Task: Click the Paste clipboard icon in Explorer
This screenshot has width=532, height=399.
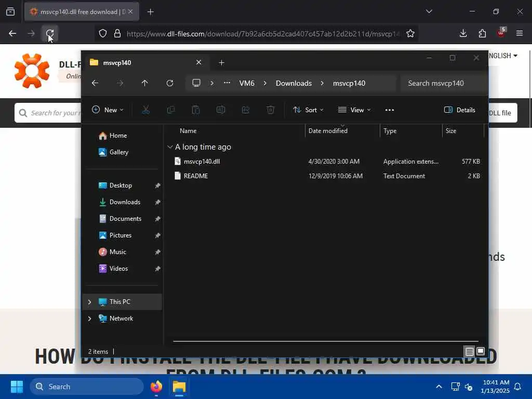Action: 196,110
